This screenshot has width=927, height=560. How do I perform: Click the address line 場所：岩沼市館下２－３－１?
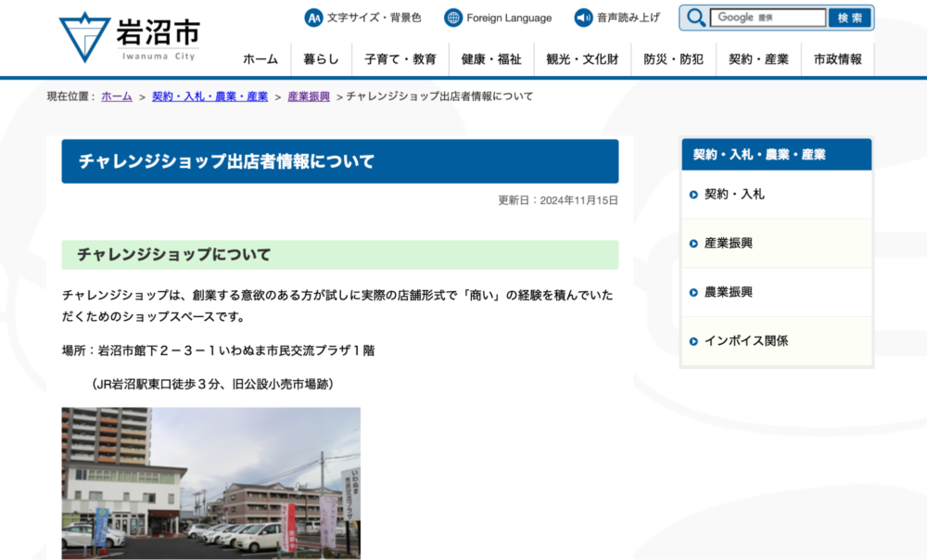[x=218, y=350]
